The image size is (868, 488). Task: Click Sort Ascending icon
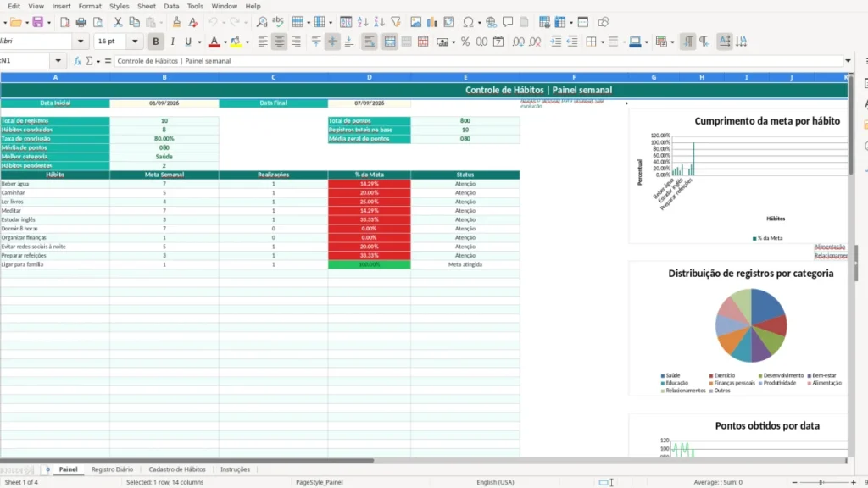363,22
